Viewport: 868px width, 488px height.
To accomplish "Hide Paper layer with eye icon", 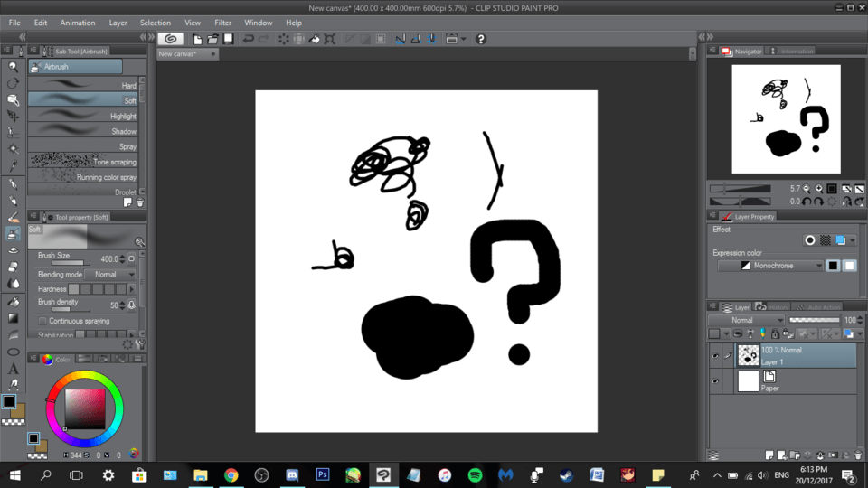I will point(715,381).
